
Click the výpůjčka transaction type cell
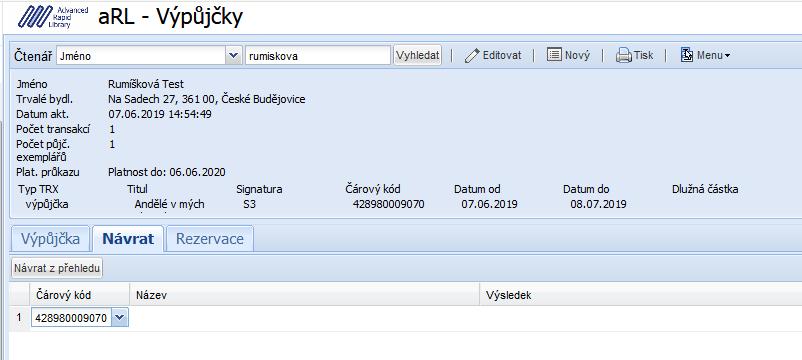(x=47, y=205)
